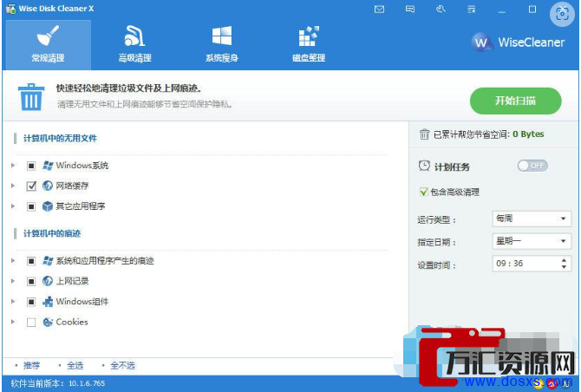Click the 0 Bytes saved space value
581x392 pixels.
(x=528, y=134)
